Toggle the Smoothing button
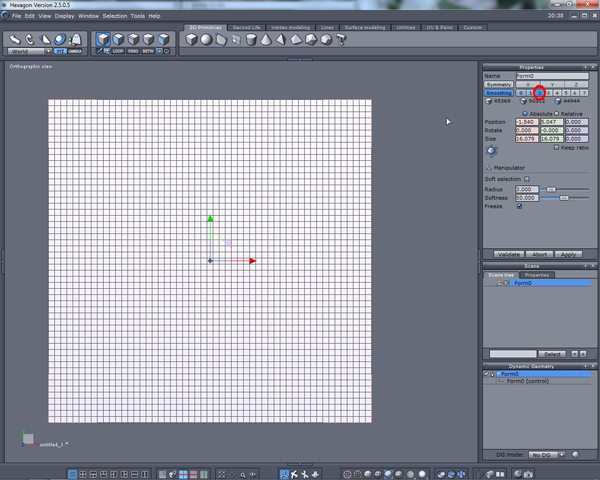 (x=499, y=93)
